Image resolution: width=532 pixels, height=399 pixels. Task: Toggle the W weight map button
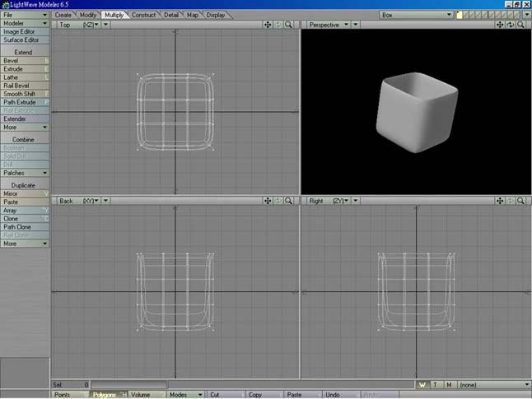click(422, 385)
